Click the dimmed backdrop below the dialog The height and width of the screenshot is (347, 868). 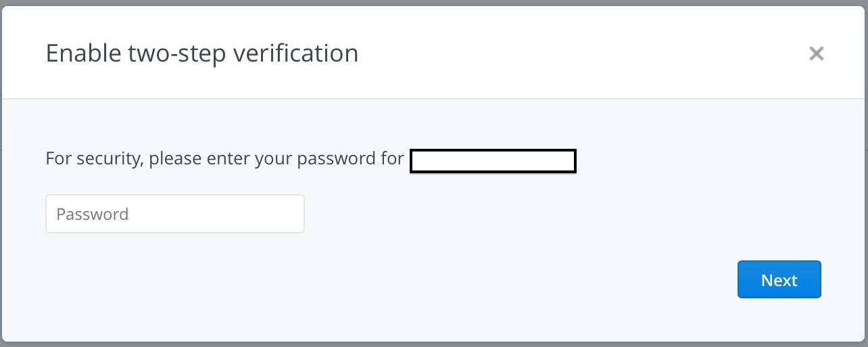[x=433, y=344]
